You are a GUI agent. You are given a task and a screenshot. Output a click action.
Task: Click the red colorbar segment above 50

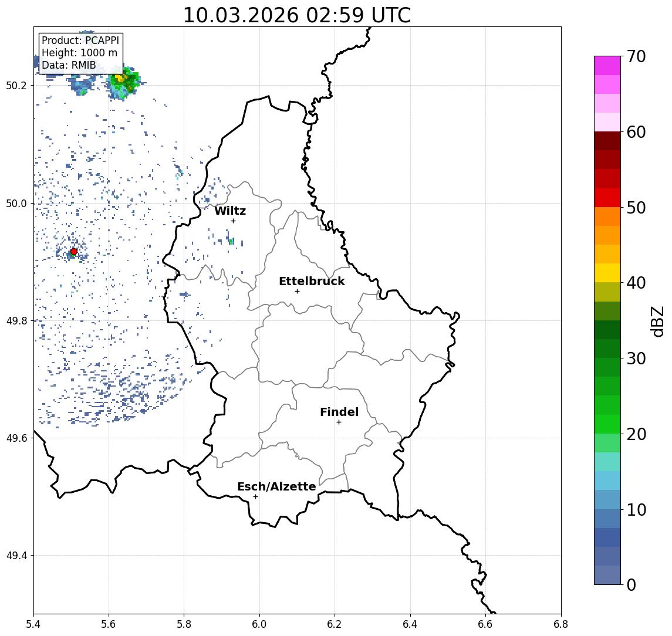click(x=607, y=198)
